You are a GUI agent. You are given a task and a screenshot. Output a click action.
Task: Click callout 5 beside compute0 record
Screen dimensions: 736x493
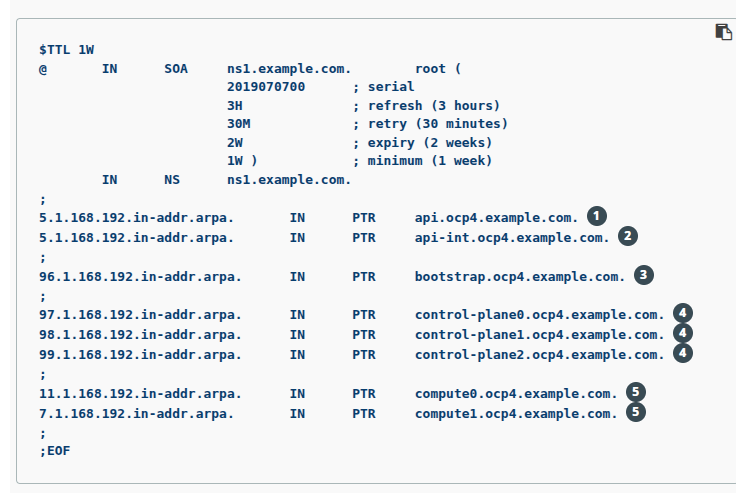(636, 392)
